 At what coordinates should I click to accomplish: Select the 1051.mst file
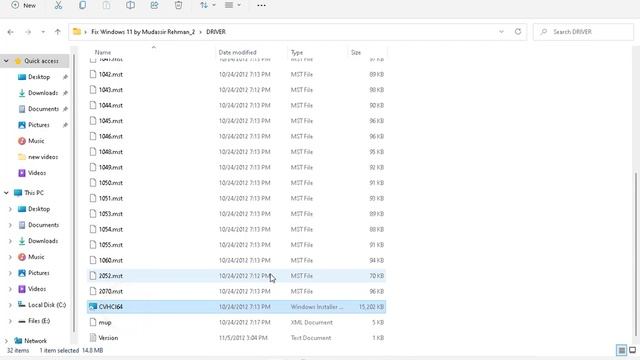tap(237, 198)
